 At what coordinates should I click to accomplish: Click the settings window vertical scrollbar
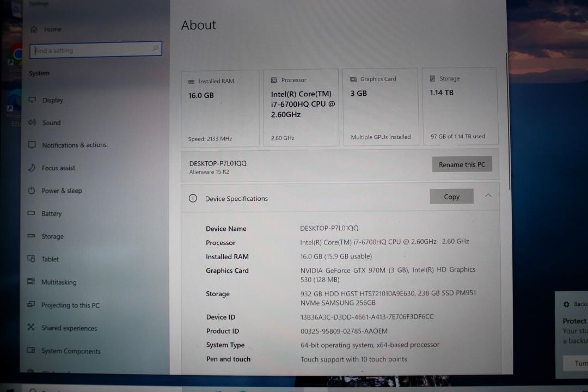508,121
